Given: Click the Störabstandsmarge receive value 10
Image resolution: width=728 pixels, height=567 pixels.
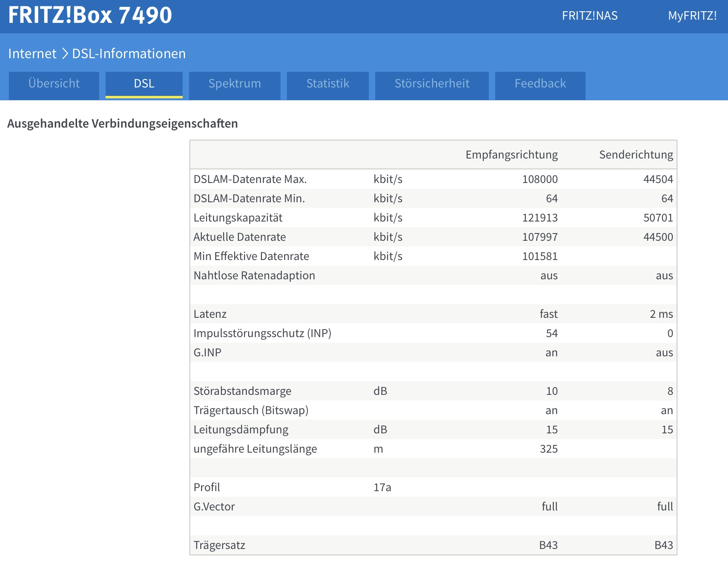Looking at the screenshot, I should click(x=552, y=391).
